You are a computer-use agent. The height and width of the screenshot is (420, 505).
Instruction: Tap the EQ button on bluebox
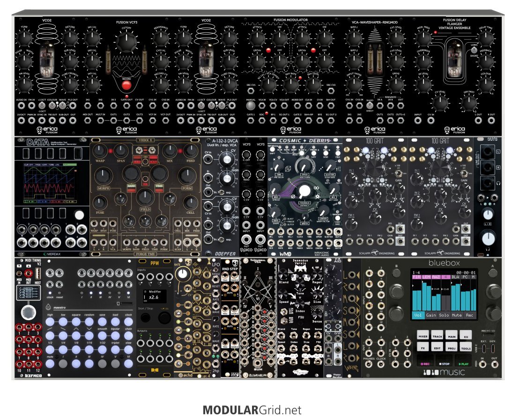click(x=466, y=336)
